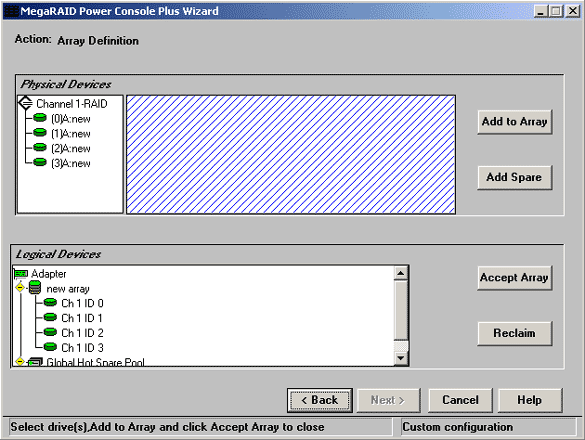Click drive icon beside Ch 1 ID 2
The width and height of the screenshot is (585, 440).
click(x=50, y=332)
